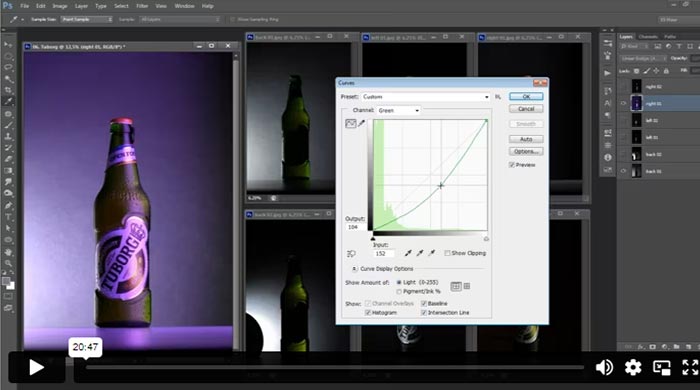Click the lock position icon in Layers

pyautogui.click(x=656, y=71)
